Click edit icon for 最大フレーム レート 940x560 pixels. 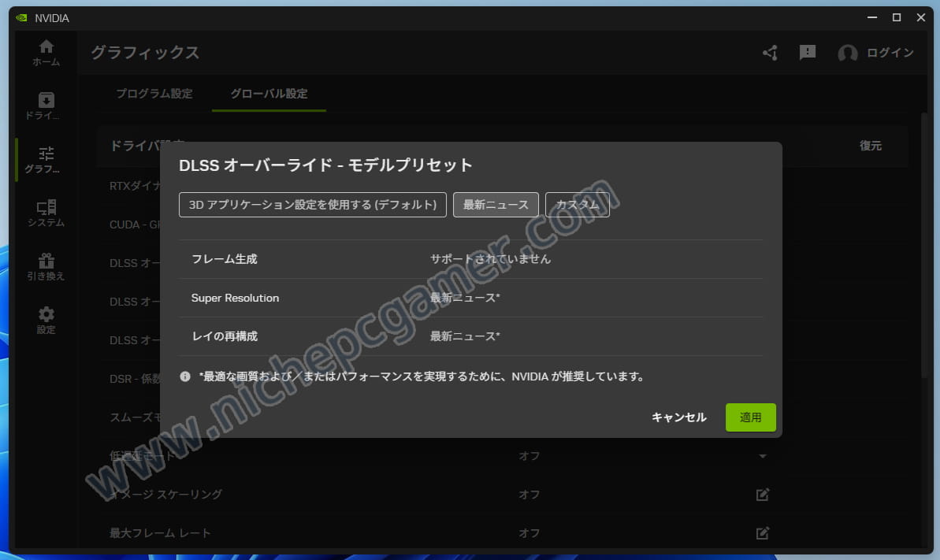pos(762,533)
